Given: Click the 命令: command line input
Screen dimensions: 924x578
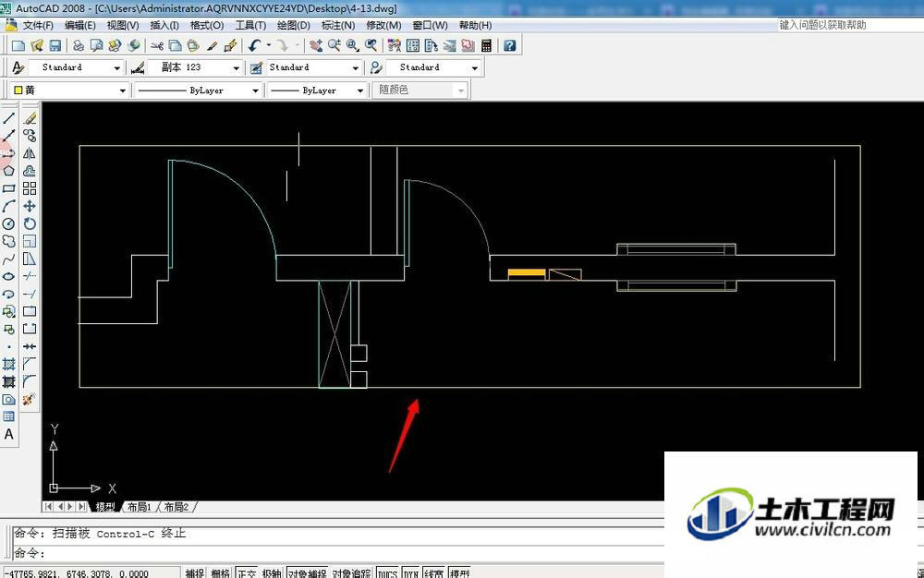Looking at the screenshot, I should click(338, 553).
